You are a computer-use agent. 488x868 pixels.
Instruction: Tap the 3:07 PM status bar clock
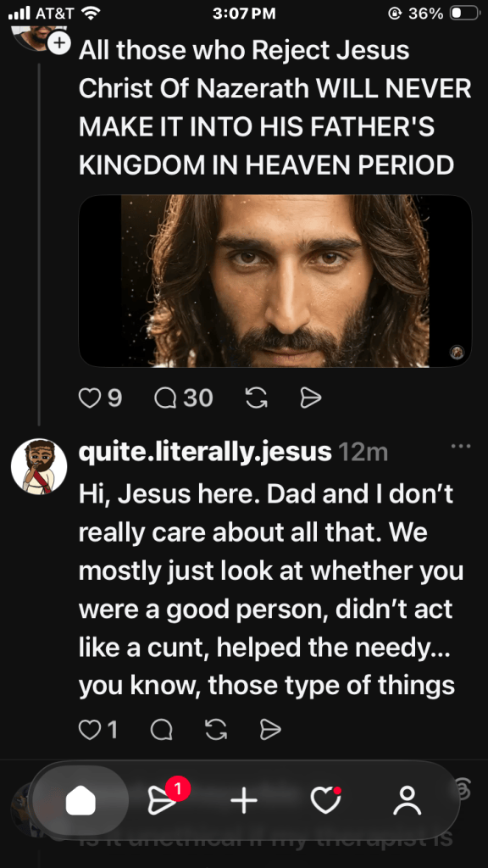pyautogui.click(x=244, y=14)
